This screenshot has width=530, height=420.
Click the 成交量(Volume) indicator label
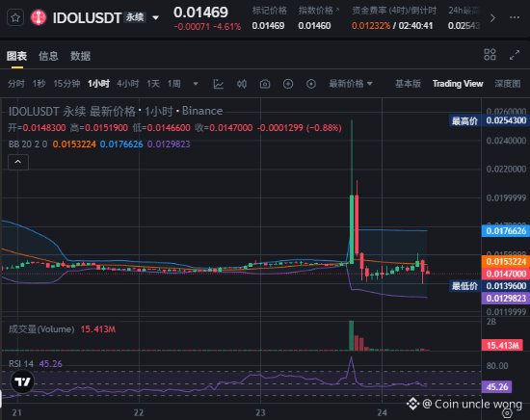coord(41,329)
